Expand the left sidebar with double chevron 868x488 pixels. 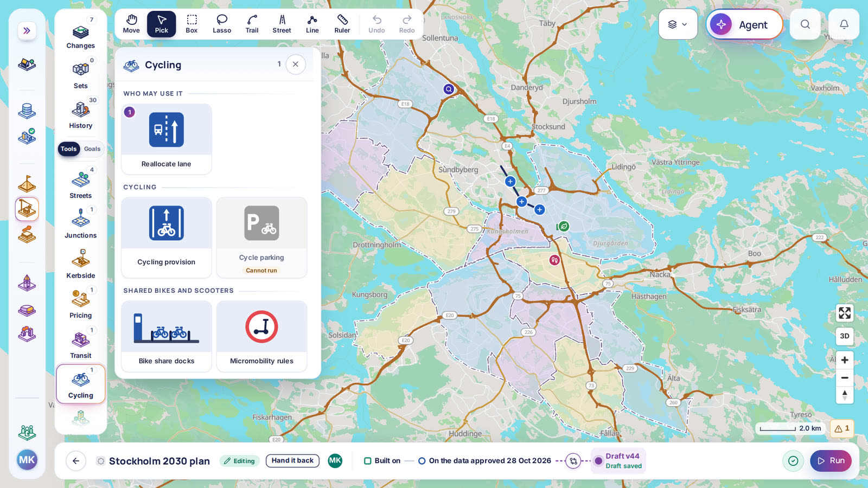[27, 30]
